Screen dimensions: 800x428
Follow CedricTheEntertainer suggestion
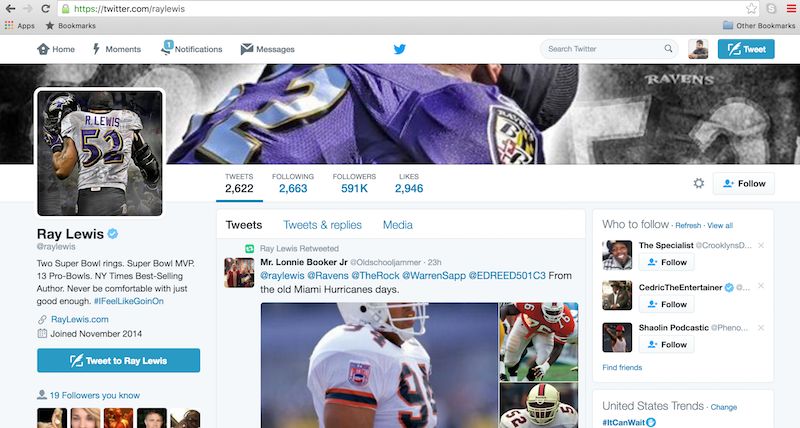pos(666,304)
